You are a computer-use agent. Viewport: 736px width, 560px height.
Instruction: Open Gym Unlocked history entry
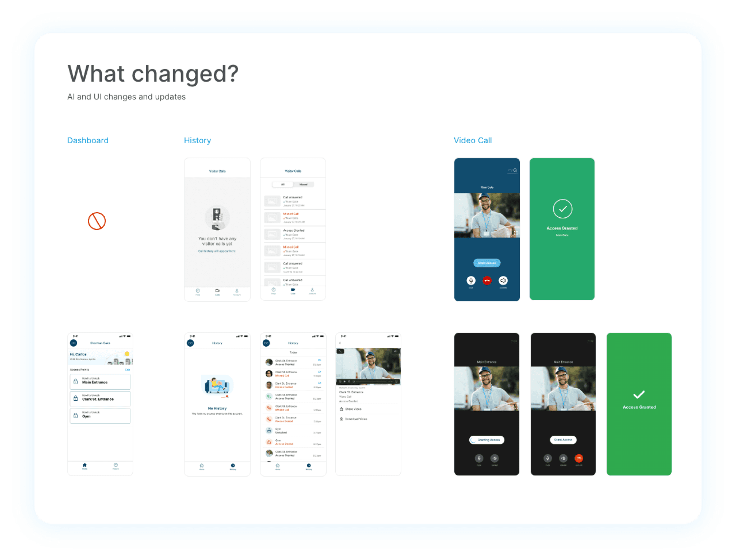293,431
